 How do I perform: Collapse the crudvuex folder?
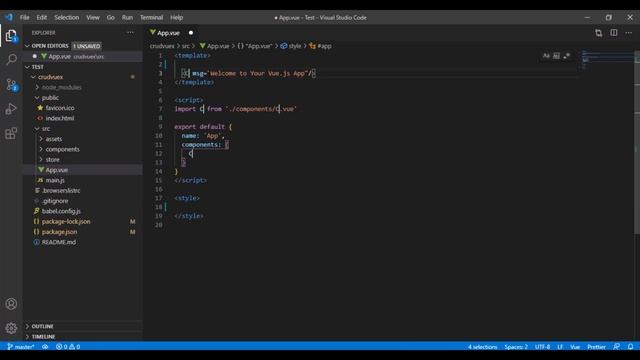[33, 77]
